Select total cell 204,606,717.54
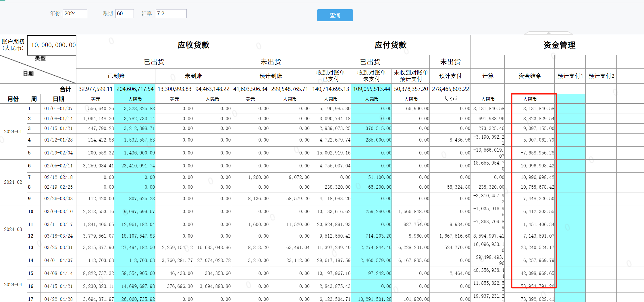The width and height of the screenshot is (644, 302). (135, 89)
